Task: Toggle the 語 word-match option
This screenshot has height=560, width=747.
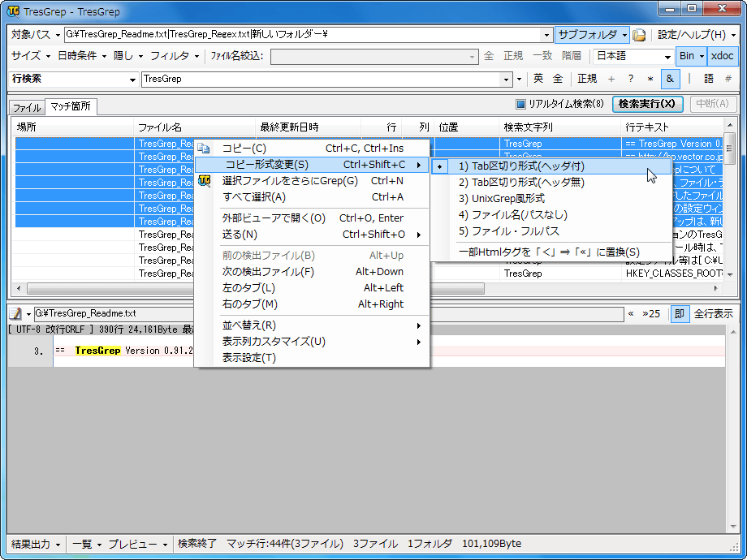Action: 709,79
